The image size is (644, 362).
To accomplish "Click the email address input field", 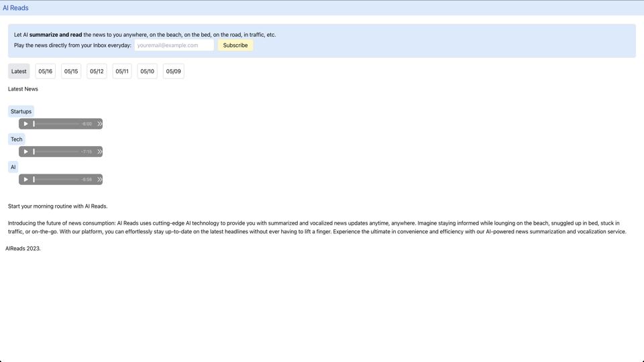I will click(174, 46).
